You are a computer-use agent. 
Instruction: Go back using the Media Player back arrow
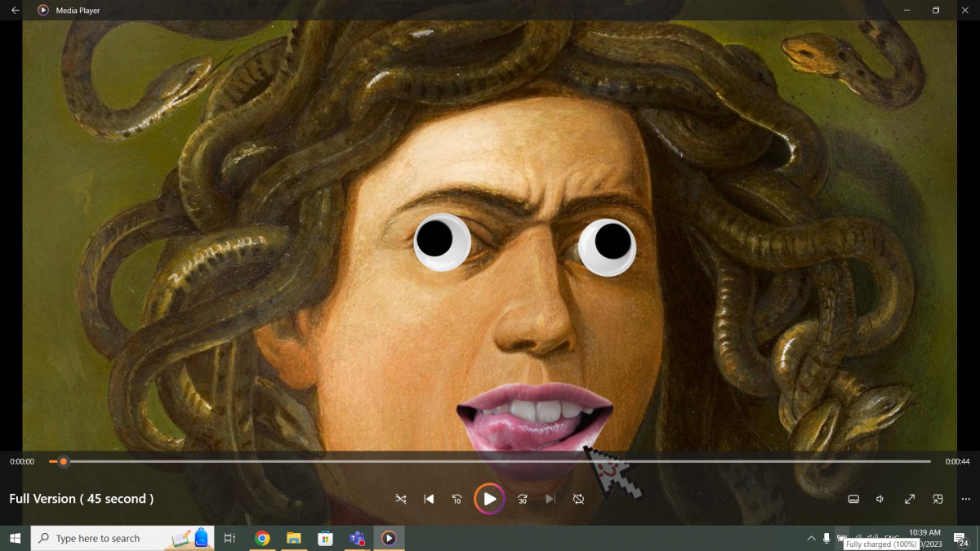[15, 11]
